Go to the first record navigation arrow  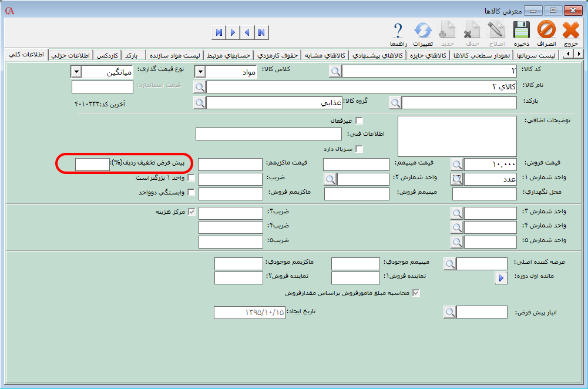tap(261, 32)
